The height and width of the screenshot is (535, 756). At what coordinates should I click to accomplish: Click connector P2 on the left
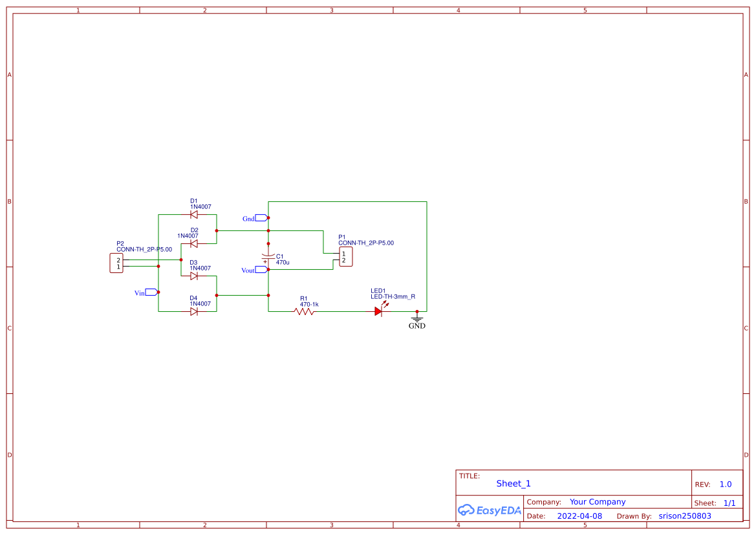pos(116,262)
